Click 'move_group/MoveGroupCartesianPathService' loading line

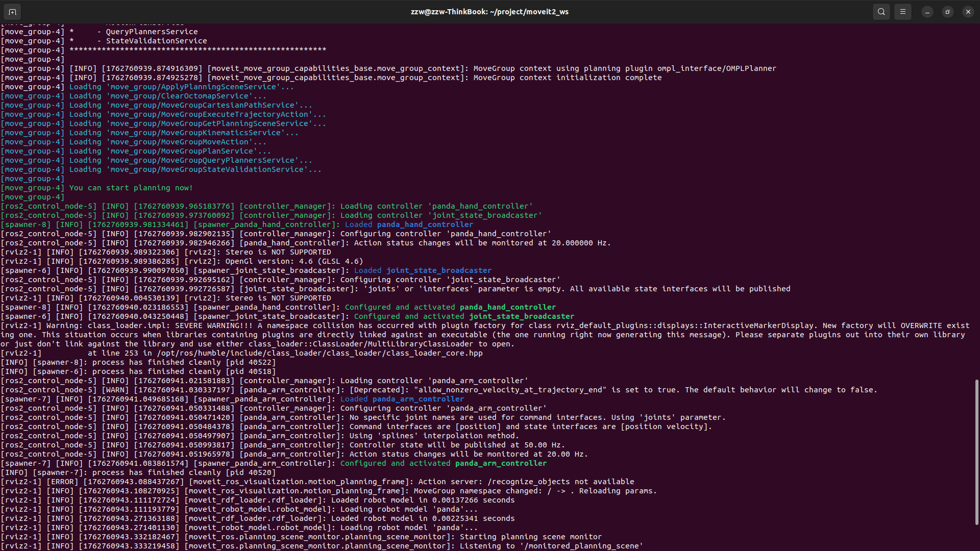(x=202, y=105)
